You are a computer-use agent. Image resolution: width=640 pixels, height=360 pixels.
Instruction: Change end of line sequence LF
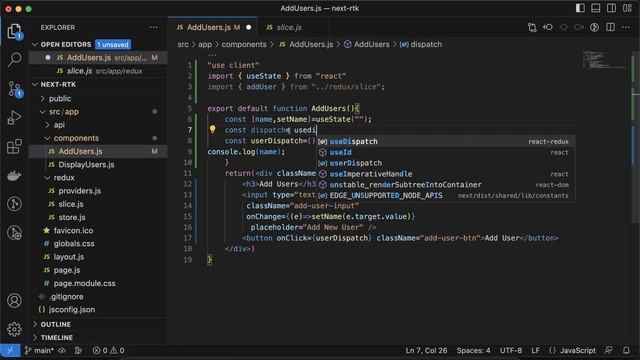click(x=536, y=350)
